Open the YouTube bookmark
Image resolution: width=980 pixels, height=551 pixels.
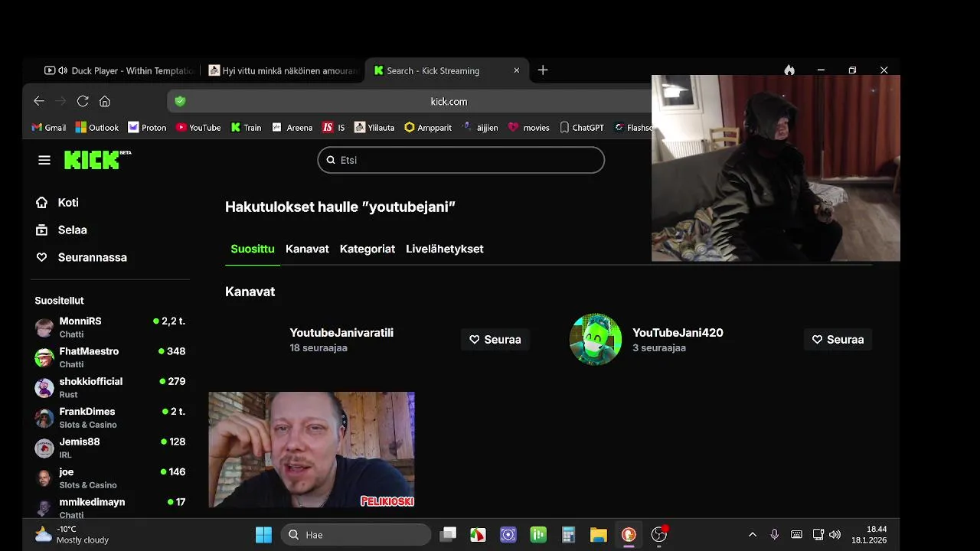tap(198, 128)
